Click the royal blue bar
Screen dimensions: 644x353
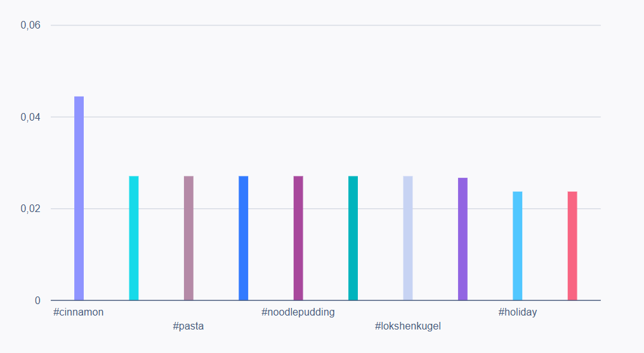243,238
